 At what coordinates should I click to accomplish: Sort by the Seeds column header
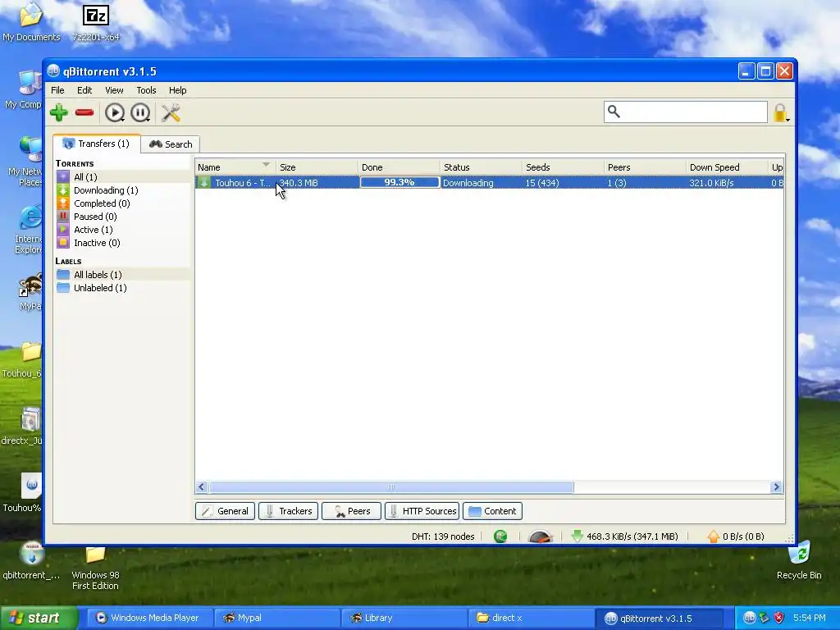(563, 167)
